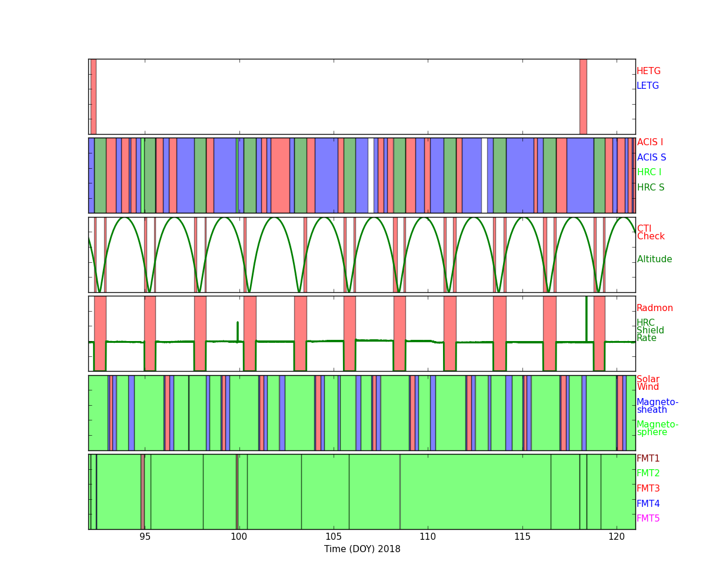The image size is (706, 588).
Task: Select the Magnetosheath legend label
Action: click(657, 406)
